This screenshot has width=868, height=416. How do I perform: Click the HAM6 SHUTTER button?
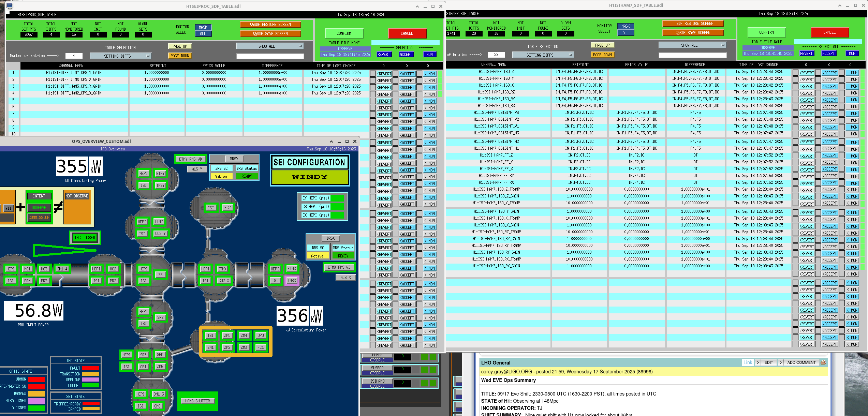[x=197, y=401]
